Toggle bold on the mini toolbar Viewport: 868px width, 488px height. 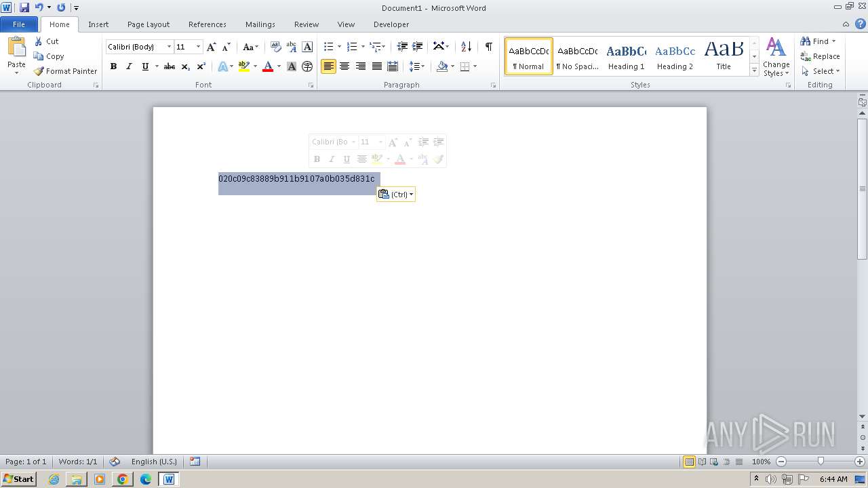click(317, 159)
